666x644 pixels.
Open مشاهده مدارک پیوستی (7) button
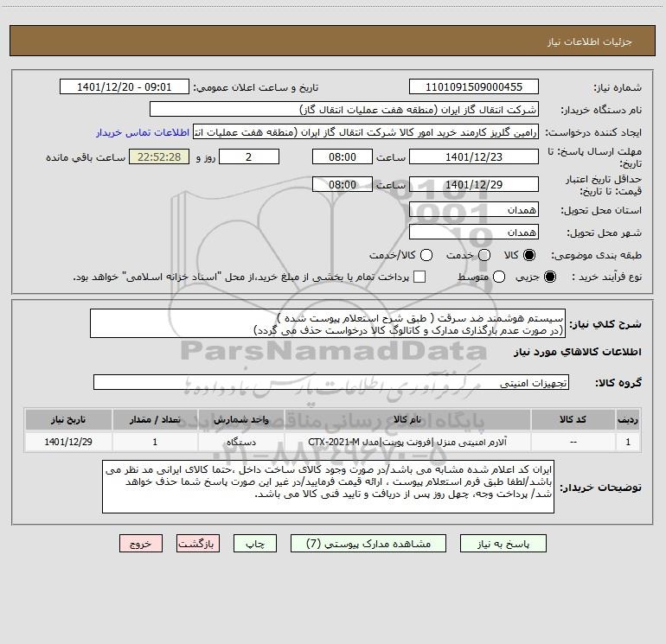pos(368,544)
